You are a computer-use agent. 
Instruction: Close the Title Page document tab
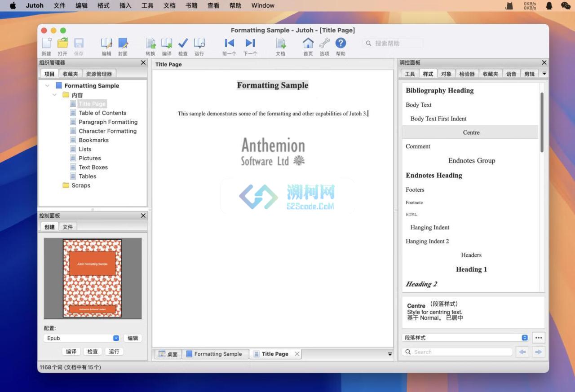tap(297, 354)
